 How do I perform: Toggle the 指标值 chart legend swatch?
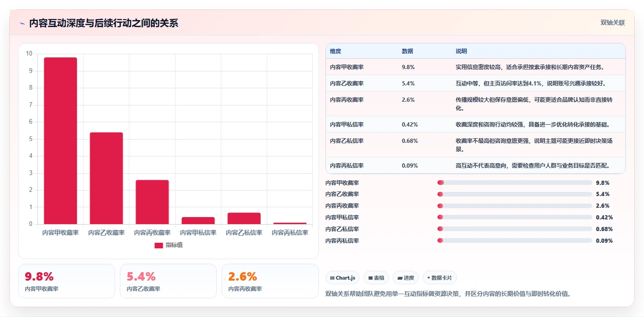click(x=159, y=245)
